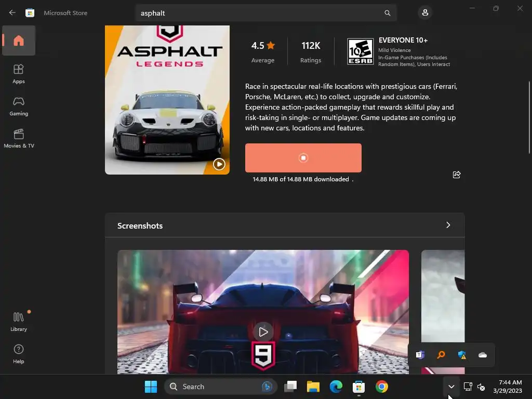Click the taskbar Search box
The height and width of the screenshot is (399, 532).
click(x=220, y=387)
